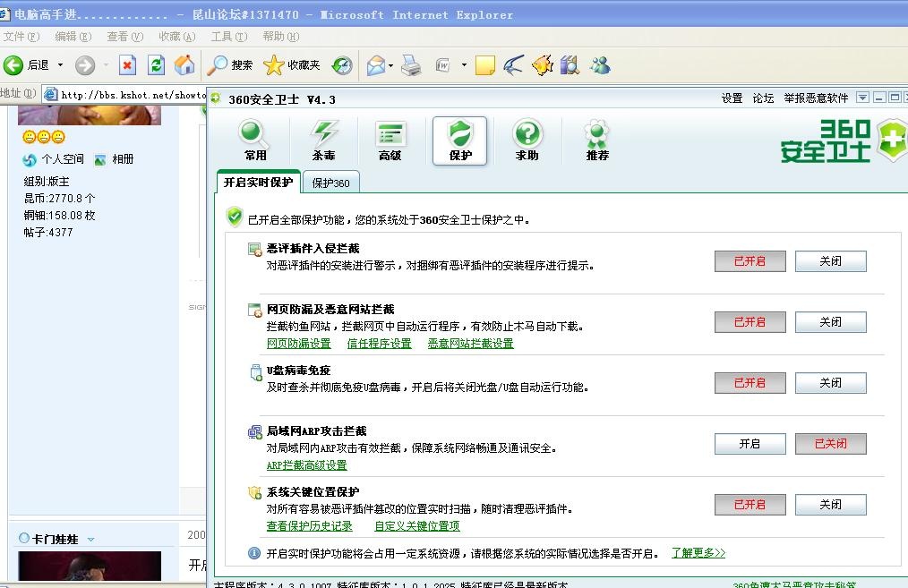The height and width of the screenshot is (588, 908).
Task: Click the IE Refresh toolbar icon
Action: click(156, 65)
